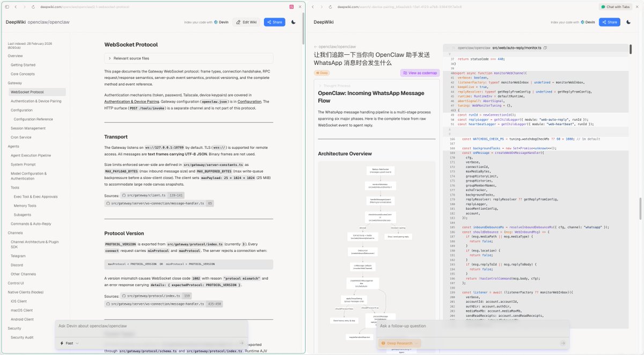Click Share button in right window

click(609, 22)
